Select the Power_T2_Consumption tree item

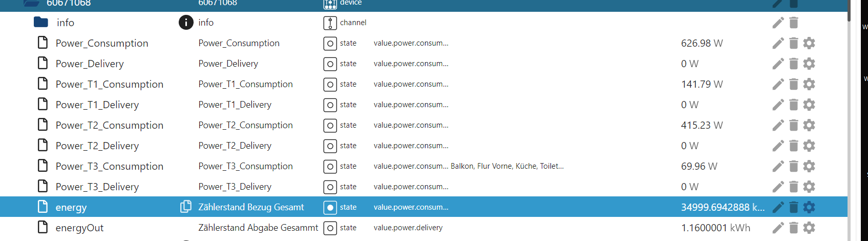coord(109,125)
